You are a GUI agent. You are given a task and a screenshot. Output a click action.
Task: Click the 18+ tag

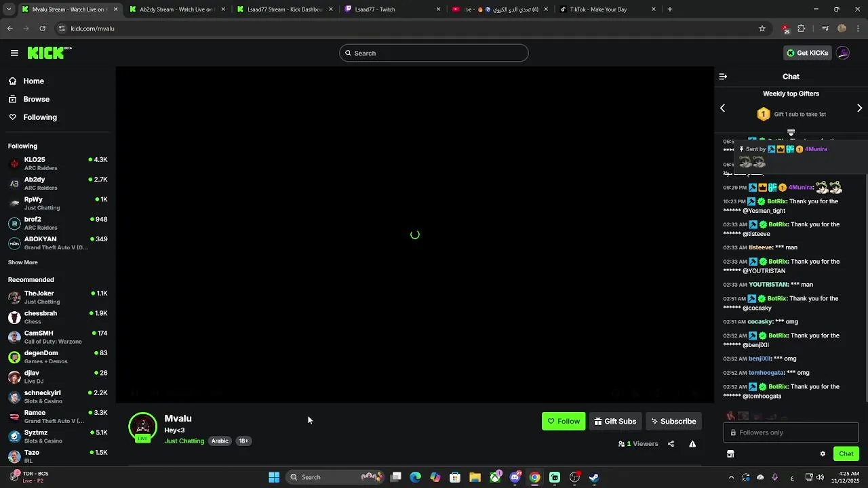coord(243,441)
